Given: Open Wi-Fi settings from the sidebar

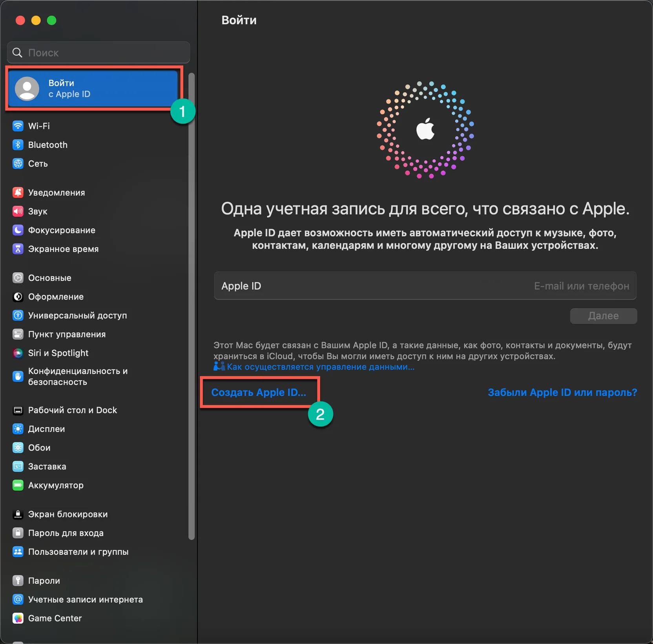Looking at the screenshot, I should tap(39, 126).
